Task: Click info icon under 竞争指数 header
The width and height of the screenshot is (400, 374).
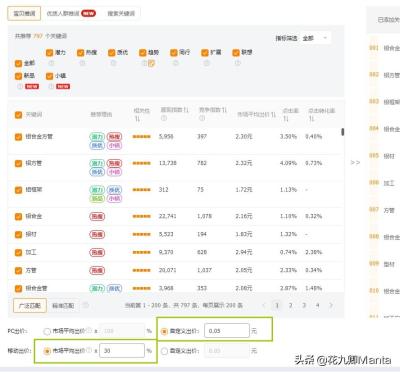Action: 202,118
